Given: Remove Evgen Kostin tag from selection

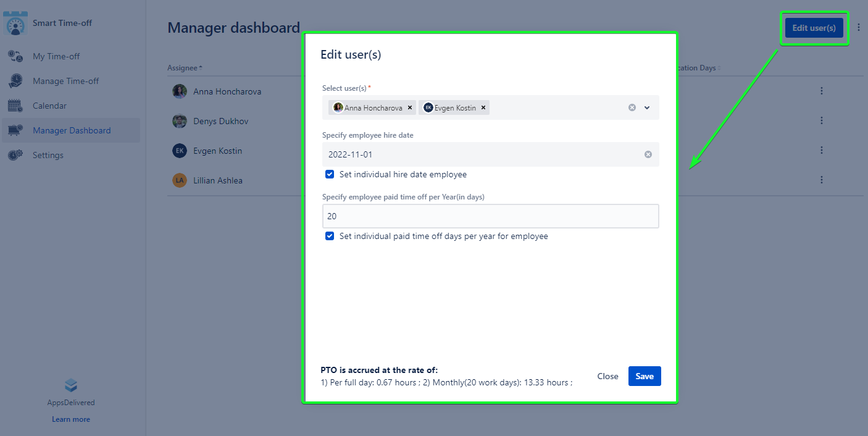Looking at the screenshot, I should 483,107.
